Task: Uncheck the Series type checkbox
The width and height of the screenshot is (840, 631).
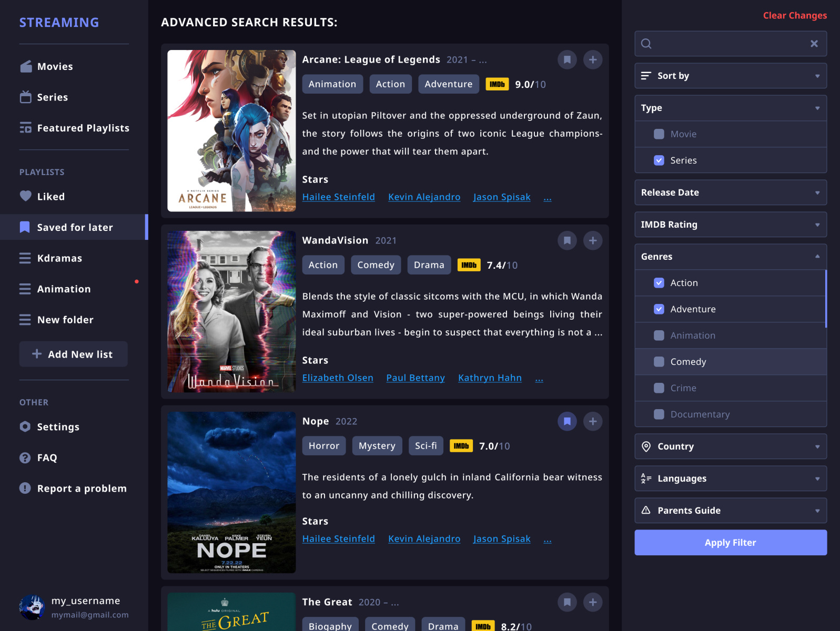Action: pyautogui.click(x=659, y=160)
